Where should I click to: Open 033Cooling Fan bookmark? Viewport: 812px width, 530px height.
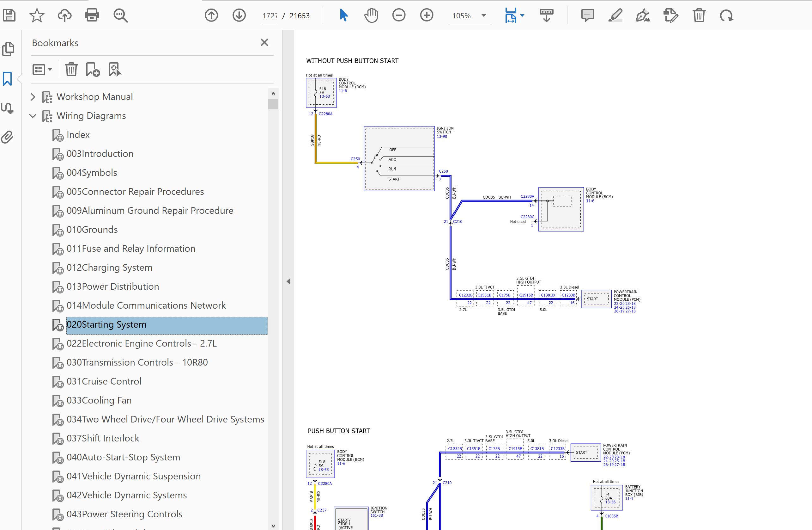pyautogui.click(x=99, y=400)
